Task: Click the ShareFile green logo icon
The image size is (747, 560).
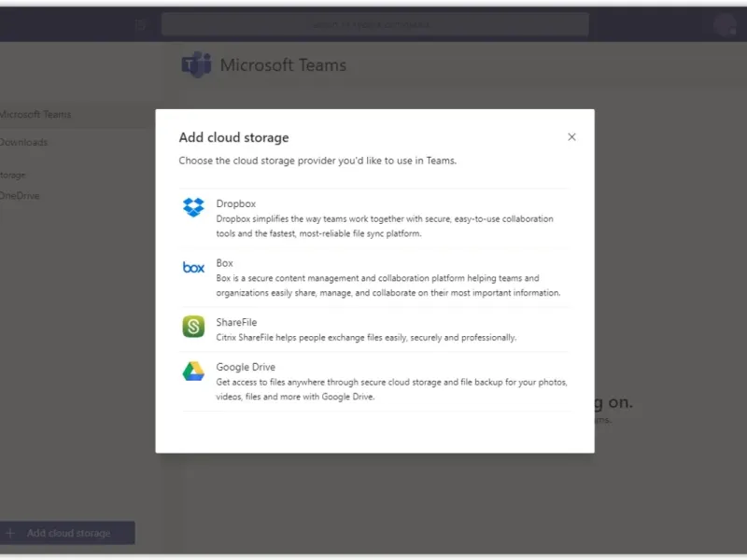Action: (x=193, y=326)
